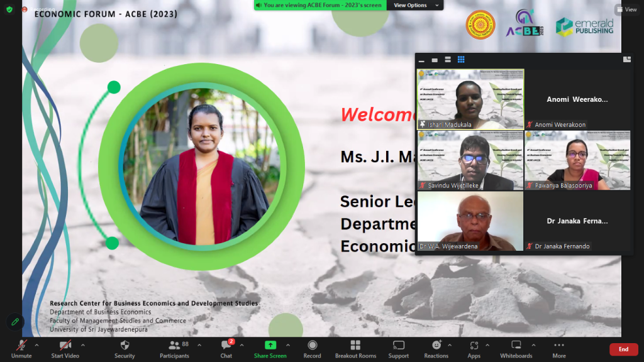Viewport: 644px width, 362px height.
Task: Open the More menu in the toolbar
Action: [558, 348]
